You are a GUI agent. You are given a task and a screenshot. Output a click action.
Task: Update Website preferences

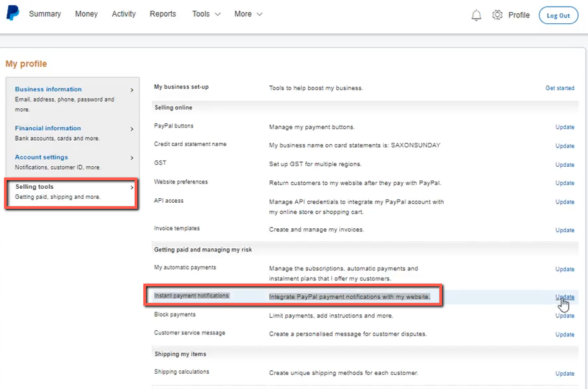click(x=565, y=183)
